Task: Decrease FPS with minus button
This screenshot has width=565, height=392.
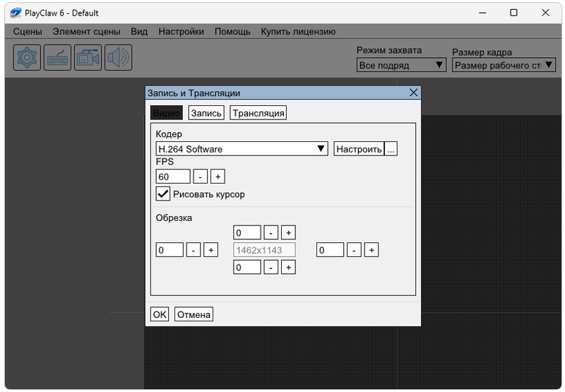Action: click(x=201, y=177)
